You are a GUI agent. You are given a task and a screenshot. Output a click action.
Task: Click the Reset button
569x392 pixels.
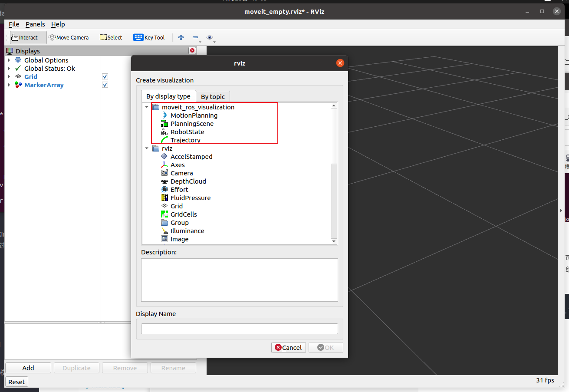(16, 382)
